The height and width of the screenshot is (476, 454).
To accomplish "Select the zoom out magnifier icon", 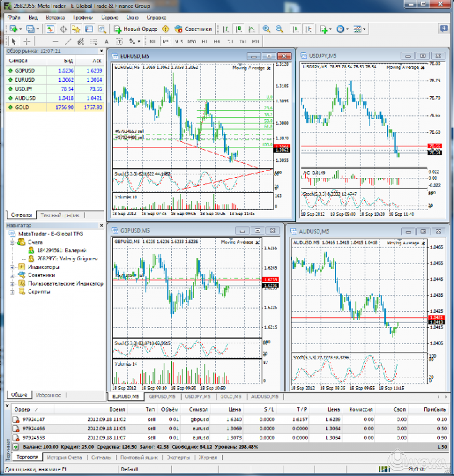I will (x=279, y=29).
